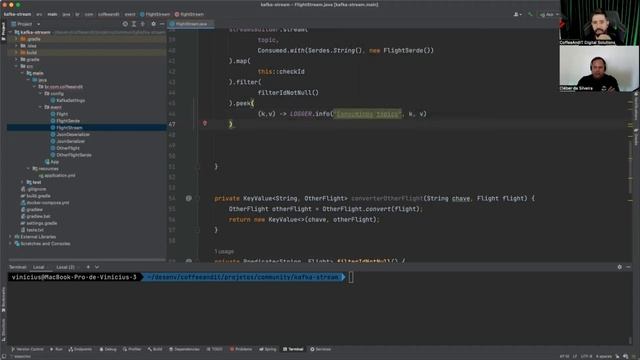Expand the build folder in project tree

point(16,53)
